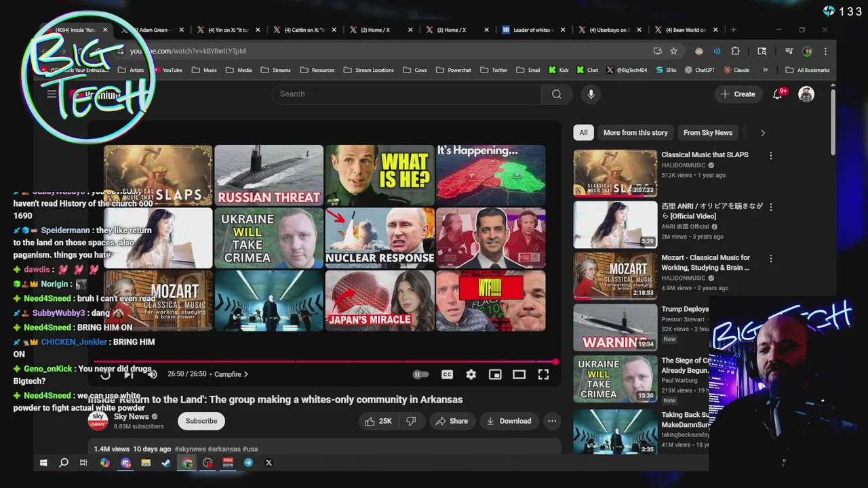This screenshot has height=488, width=868.
Task: Open the Kick bookmark
Action: click(558, 70)
